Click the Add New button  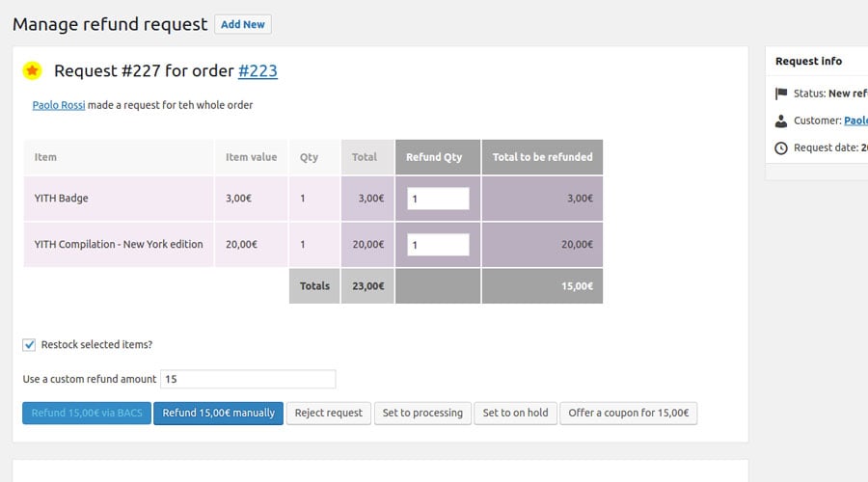point(243,25)
